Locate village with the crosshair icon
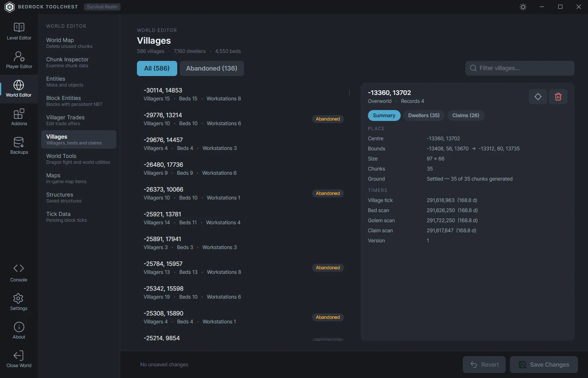588x378 pixels. click(538, 97)
